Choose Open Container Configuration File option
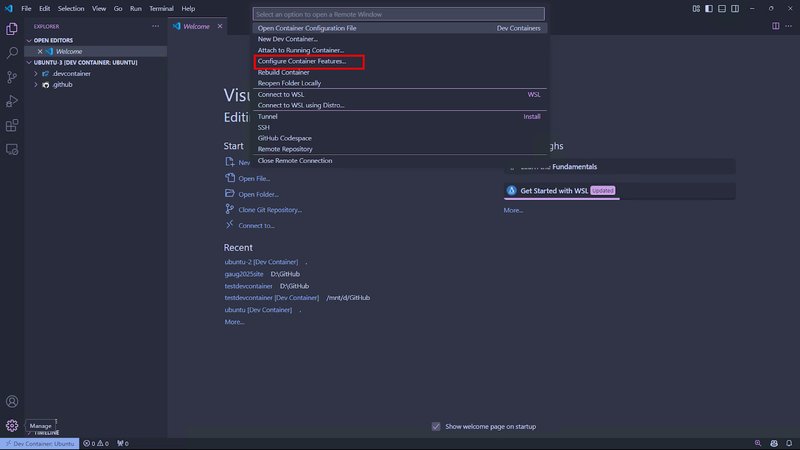Image resolution: width=800 pixels, height=450 pixels. pos(399,28)
